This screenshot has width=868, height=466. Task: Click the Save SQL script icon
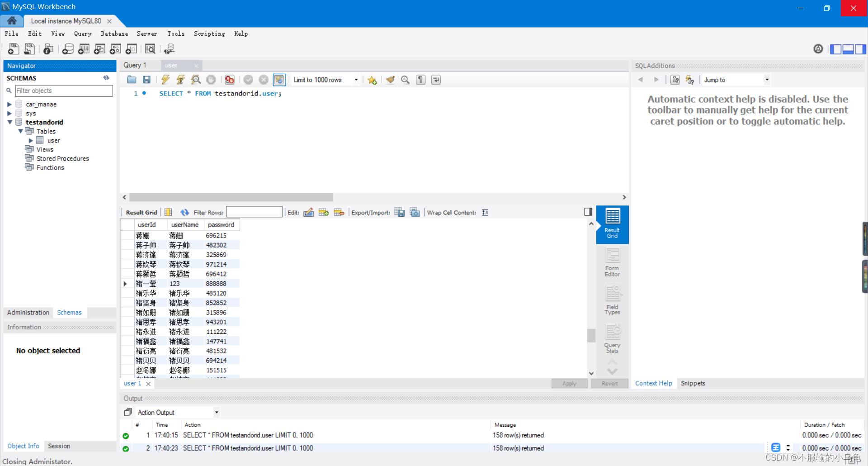pyautogui.click(x=146, y=80)
